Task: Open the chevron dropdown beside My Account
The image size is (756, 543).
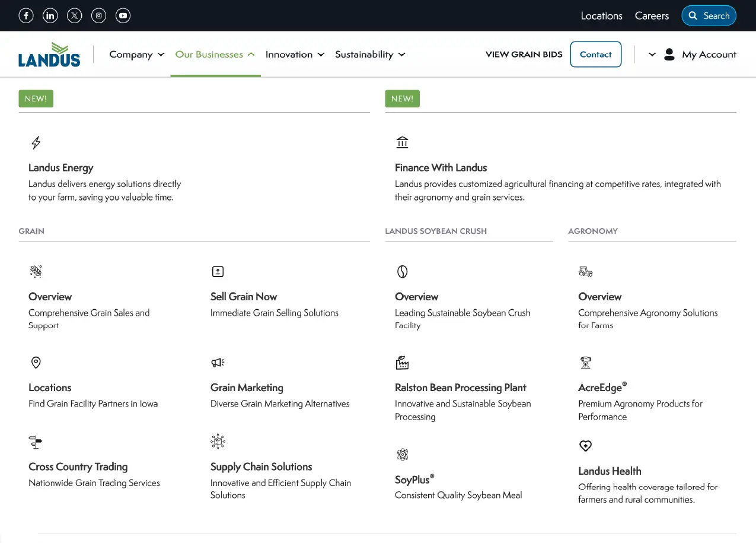Action: click(652, 55)
